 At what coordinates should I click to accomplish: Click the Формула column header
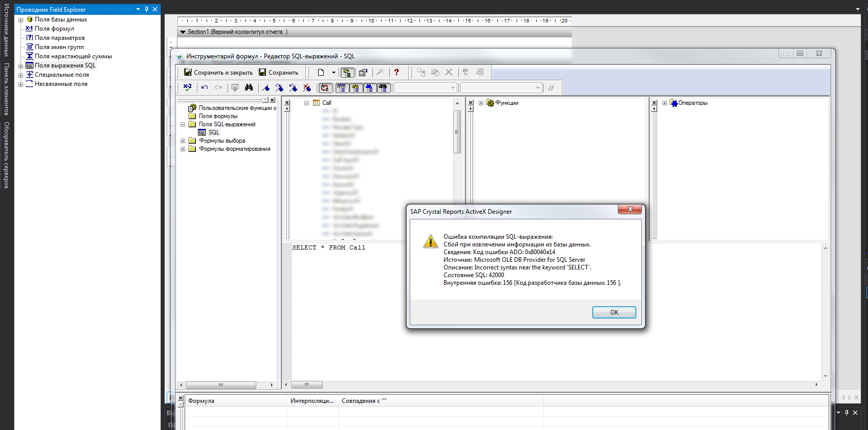point(236,401)
